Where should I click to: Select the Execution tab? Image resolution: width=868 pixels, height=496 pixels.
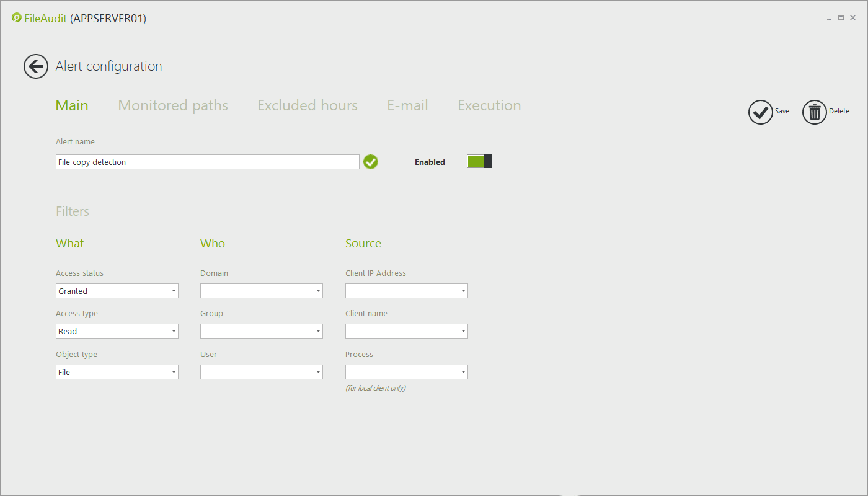point(489,105)
